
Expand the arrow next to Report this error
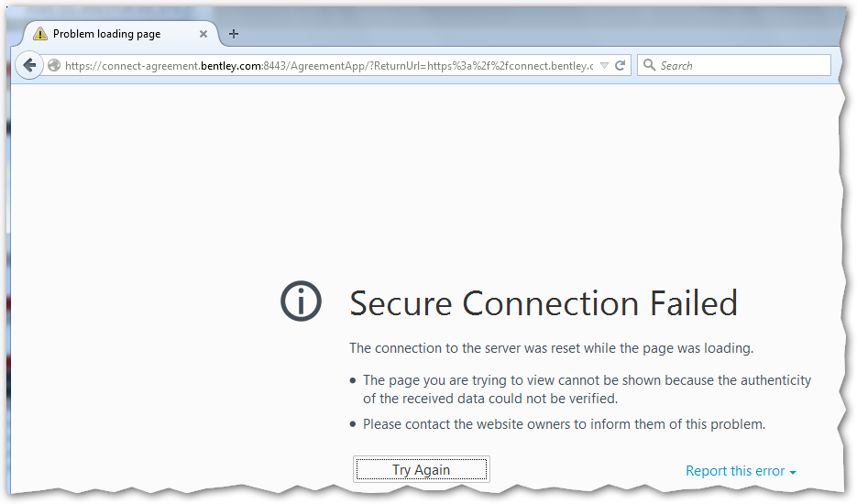click(793, 472)
